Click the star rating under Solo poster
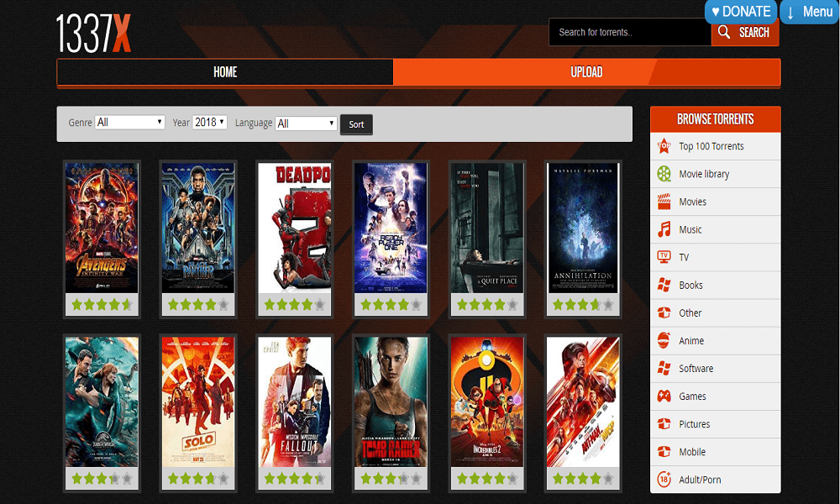 point(198,478)
